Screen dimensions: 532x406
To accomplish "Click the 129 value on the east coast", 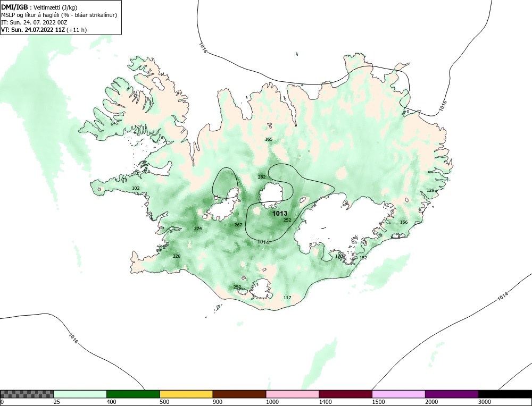I will point(430,190).
